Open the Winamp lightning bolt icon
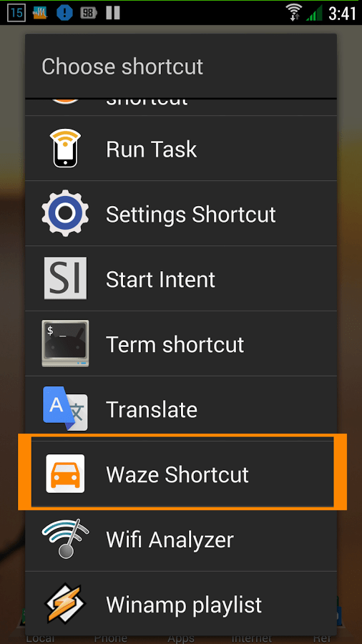 [x=65, y=603]
